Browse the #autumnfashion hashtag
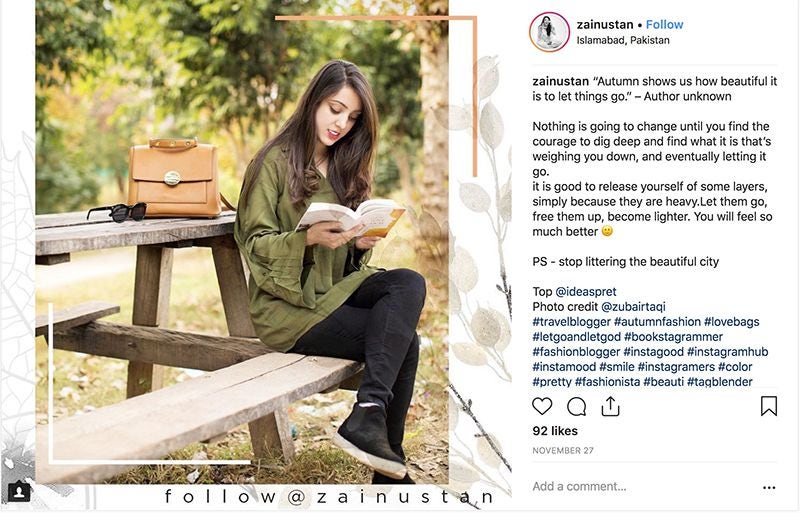The height and width of the screenshot is (513, 800). tap(657, 322)
